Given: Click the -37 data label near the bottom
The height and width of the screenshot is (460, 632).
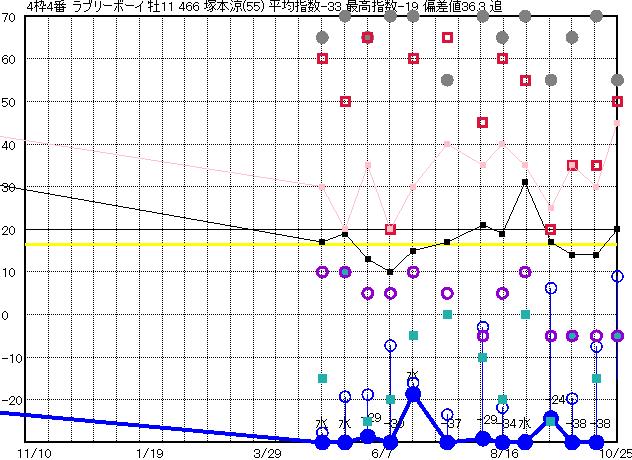Looking at the screenshot, I should (452, 424).
